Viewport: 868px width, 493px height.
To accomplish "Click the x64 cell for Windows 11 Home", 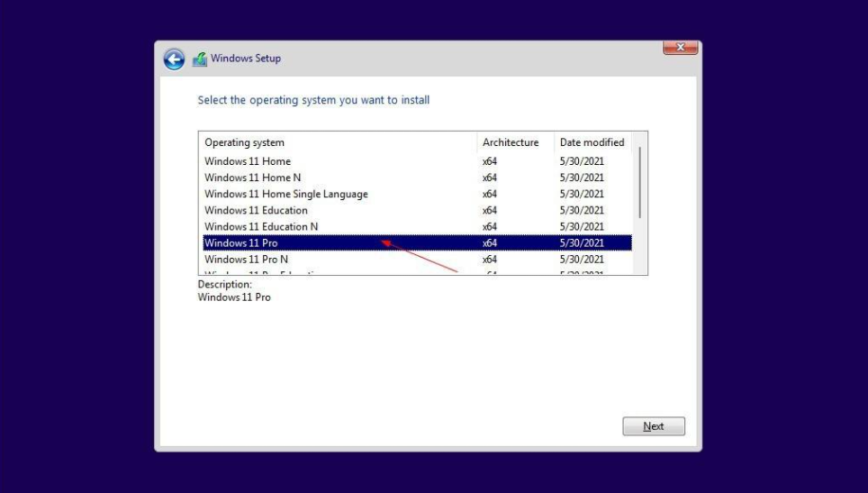I will [490, 161].
